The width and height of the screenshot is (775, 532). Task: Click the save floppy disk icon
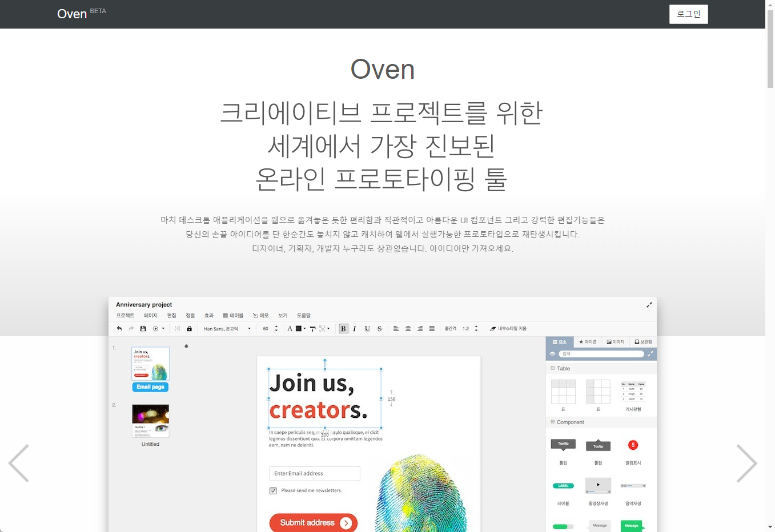[x=143, y=329]
